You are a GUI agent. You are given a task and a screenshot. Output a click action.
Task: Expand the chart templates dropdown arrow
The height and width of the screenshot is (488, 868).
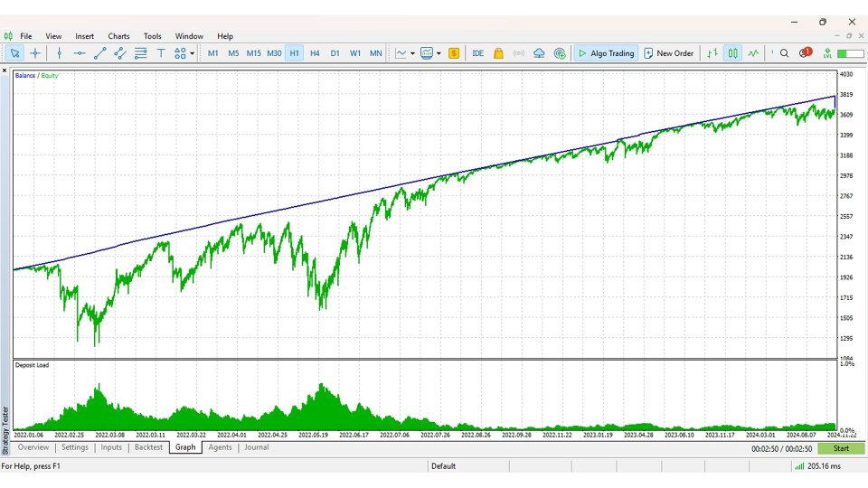[439, 53]
